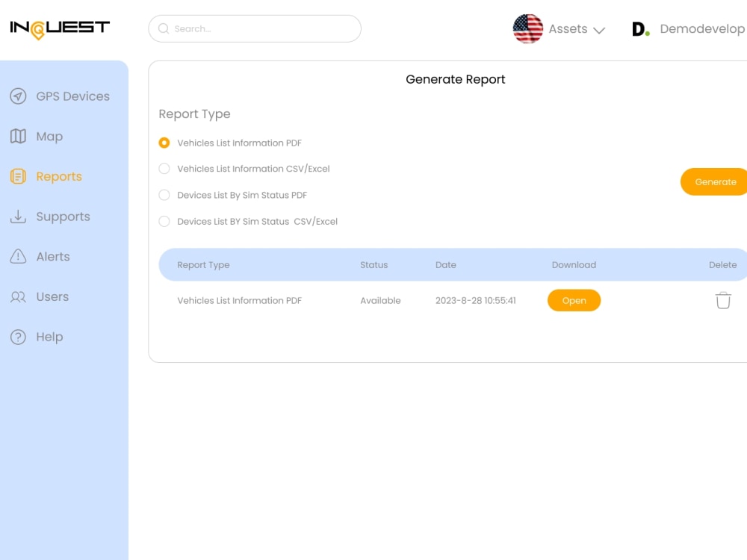747x560 pixels.
Task: Click the GPS Devices navigation arrow icon
Action: [18, 96]
